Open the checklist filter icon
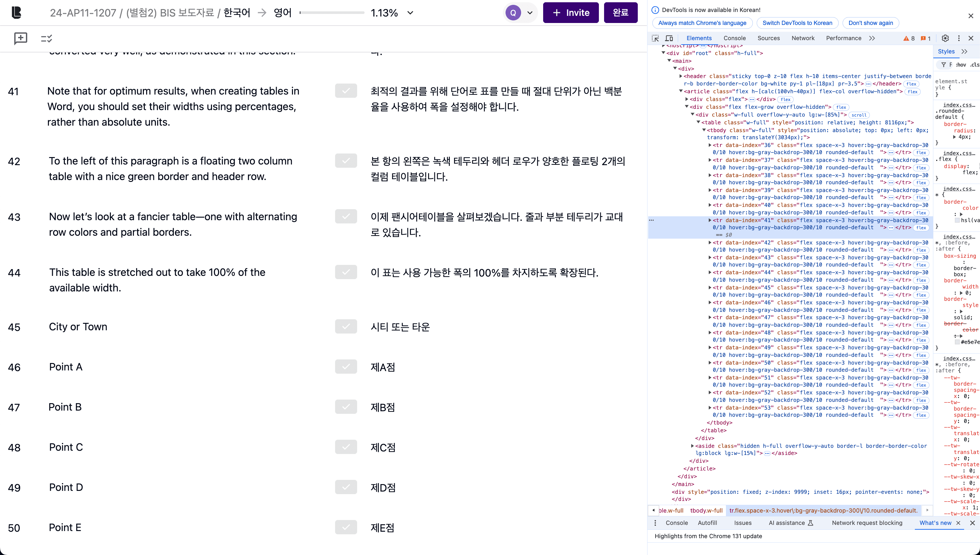The image size is (980, 555). click(x=46, y=39)
